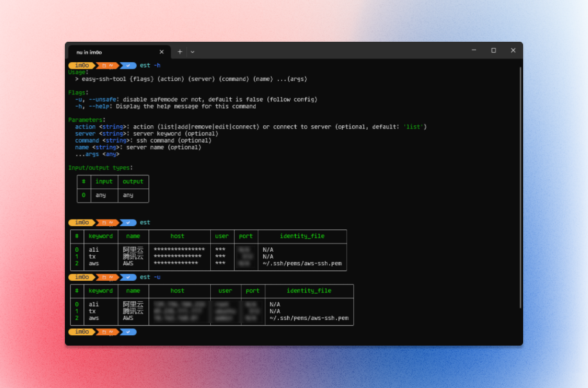This screenshot has width=588, height=388.
Task: Maximize the terminal window
Action: [494, 50]
